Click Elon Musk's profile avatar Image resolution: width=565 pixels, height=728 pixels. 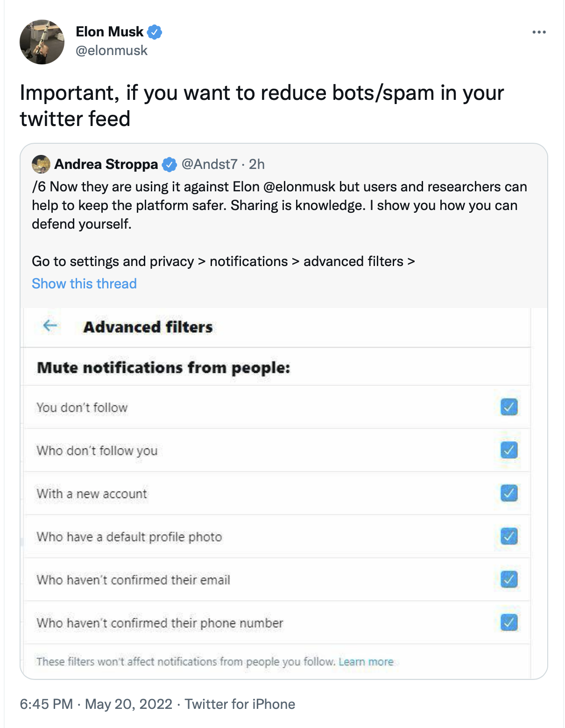click(x=42, y=42)
